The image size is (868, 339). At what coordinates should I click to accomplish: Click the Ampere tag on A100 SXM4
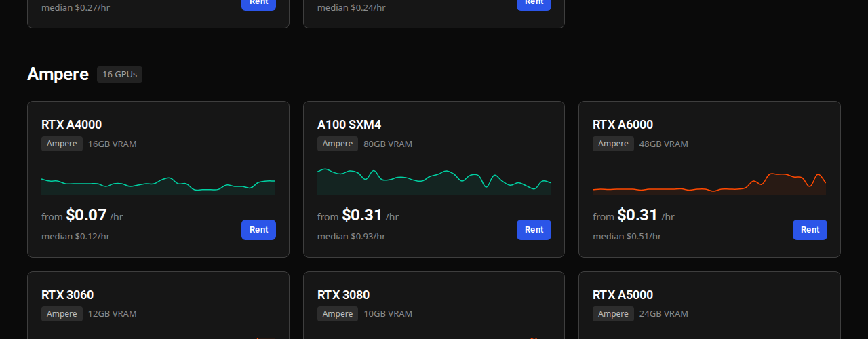(338, 144)
